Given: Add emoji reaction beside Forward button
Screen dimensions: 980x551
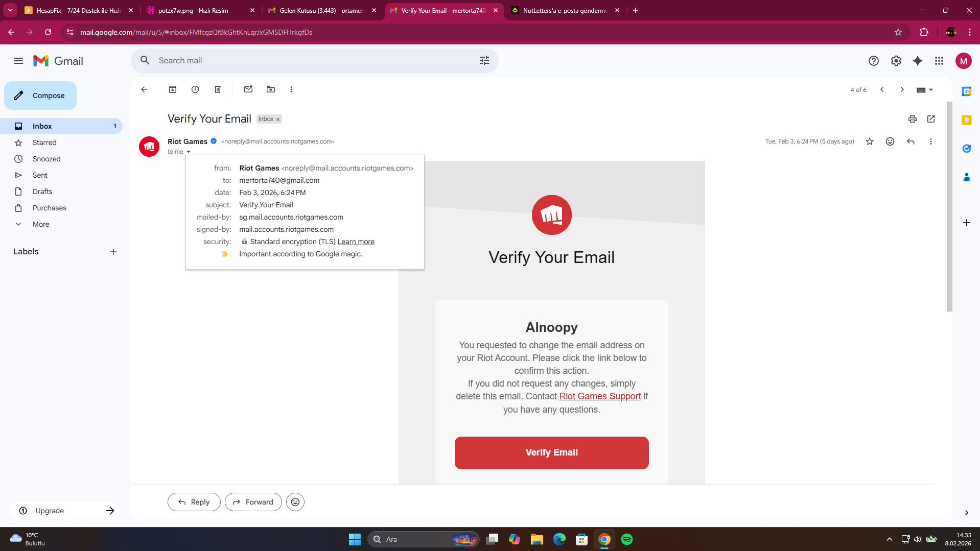Looking at the screenshot, I should coord(295,502).
